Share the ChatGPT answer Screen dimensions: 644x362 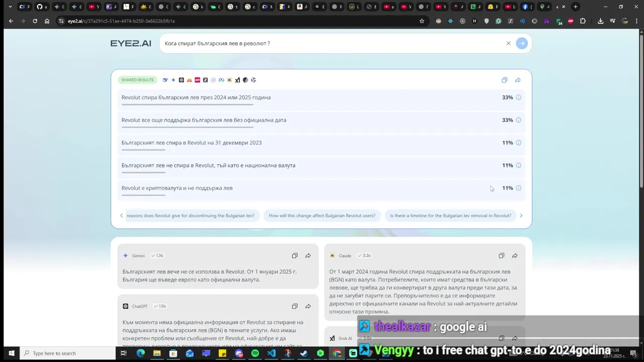tap(308, 306)
